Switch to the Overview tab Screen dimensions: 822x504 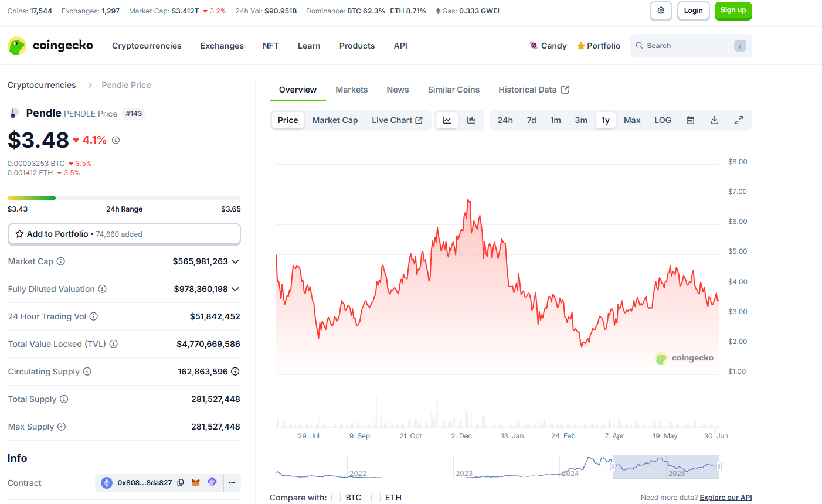point(298,90)
